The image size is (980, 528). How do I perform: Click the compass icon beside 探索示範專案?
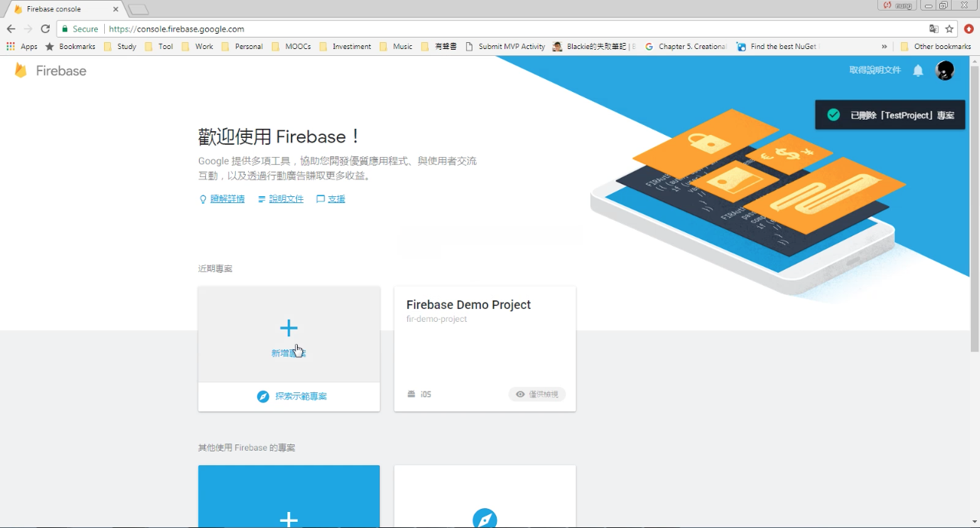(263, 396)
